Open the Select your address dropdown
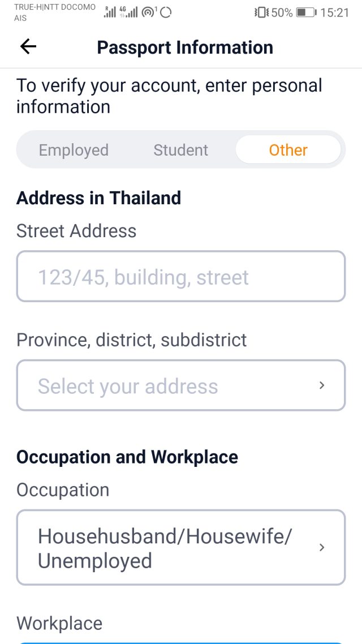 [x=180, y=385]
